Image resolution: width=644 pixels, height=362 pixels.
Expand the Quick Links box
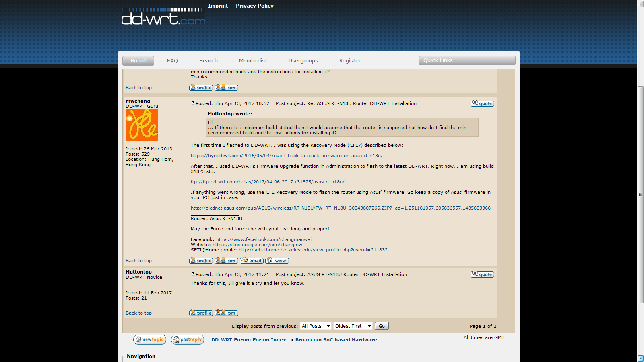pyautogui.click(x=467, y=60)
